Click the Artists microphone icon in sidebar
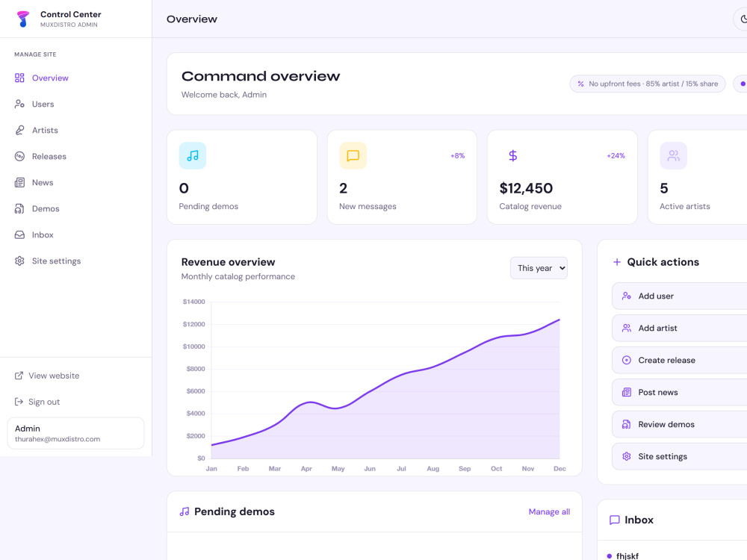The height and width of the screenshot is (560, 747). [x=19, y=130]
